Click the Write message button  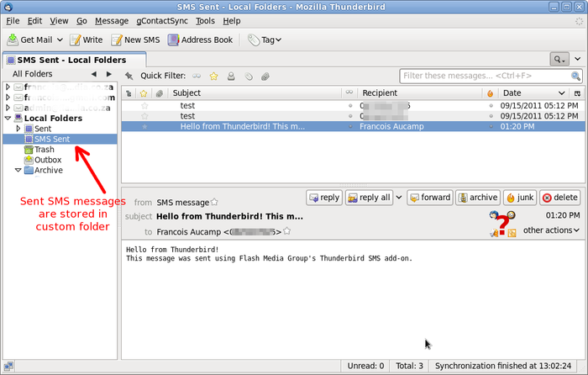87,40
